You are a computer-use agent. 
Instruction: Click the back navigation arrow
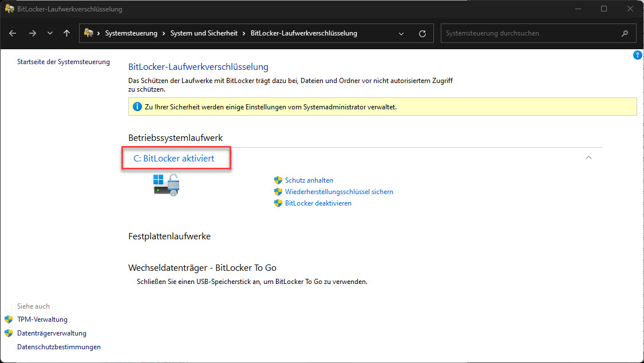[x=13, y=33]
